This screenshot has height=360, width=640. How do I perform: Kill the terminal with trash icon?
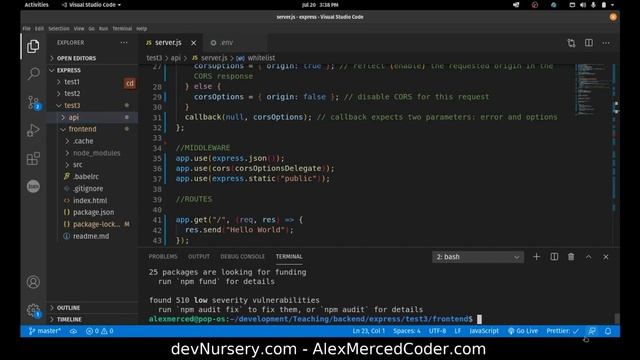pos(571,257)
